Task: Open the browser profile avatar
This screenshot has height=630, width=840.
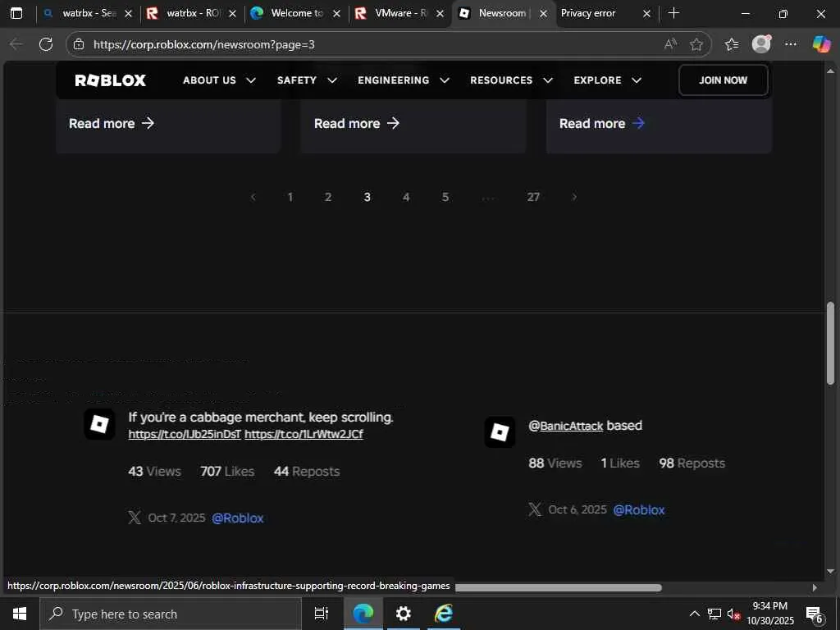Action: pyautogui.click(x=761, y=44)
